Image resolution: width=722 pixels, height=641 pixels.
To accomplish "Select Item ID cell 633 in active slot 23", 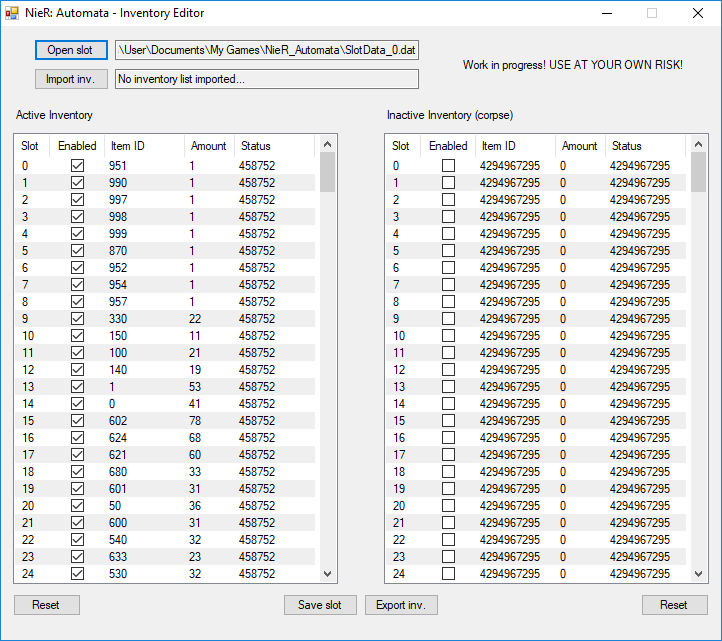I will click(x=118, y=557).
